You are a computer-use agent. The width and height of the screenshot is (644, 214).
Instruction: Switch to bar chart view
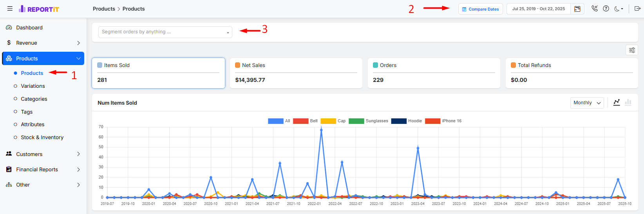click(x=628, y=102)
